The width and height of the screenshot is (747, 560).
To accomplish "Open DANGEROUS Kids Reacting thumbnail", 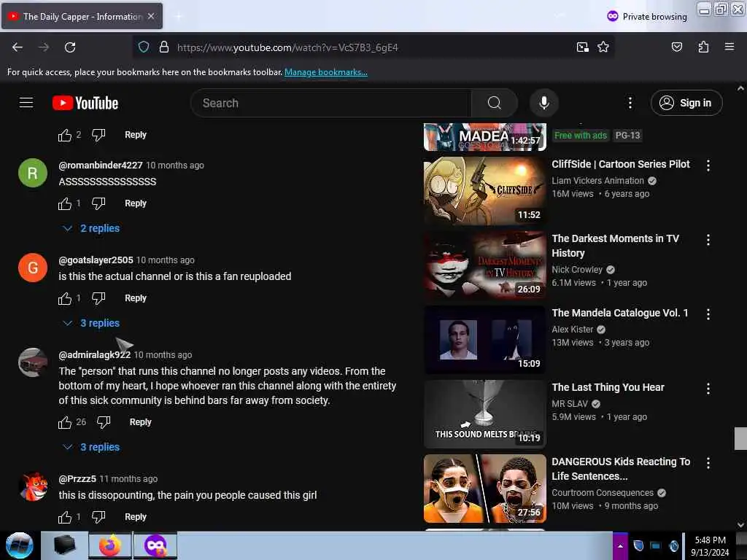I will (484, 488).
